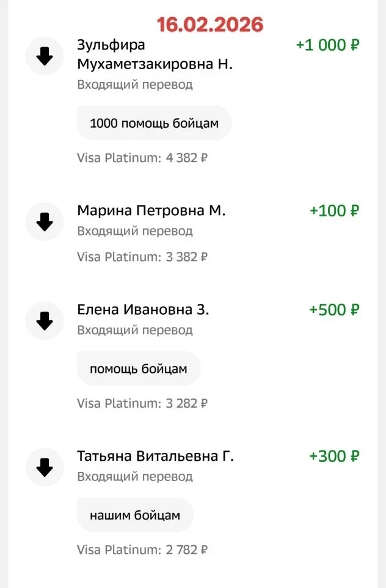Click the date header 16.02.2026
Screen dimensions: 386x588
(210, 24)
